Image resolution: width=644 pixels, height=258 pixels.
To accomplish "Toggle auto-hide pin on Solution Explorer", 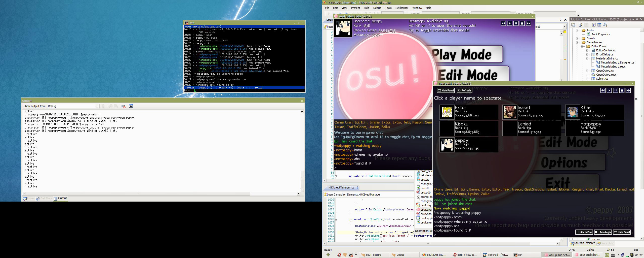I will pyautogui.click(x=637, y=19).
